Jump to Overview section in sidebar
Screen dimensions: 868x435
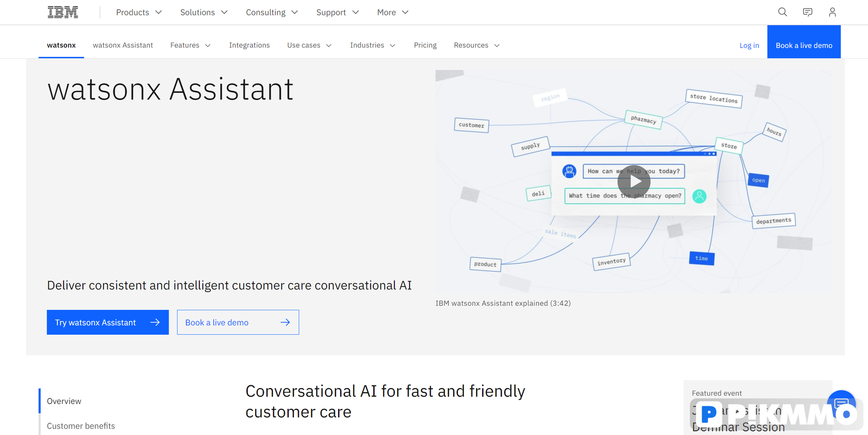(x=64, y=401)
